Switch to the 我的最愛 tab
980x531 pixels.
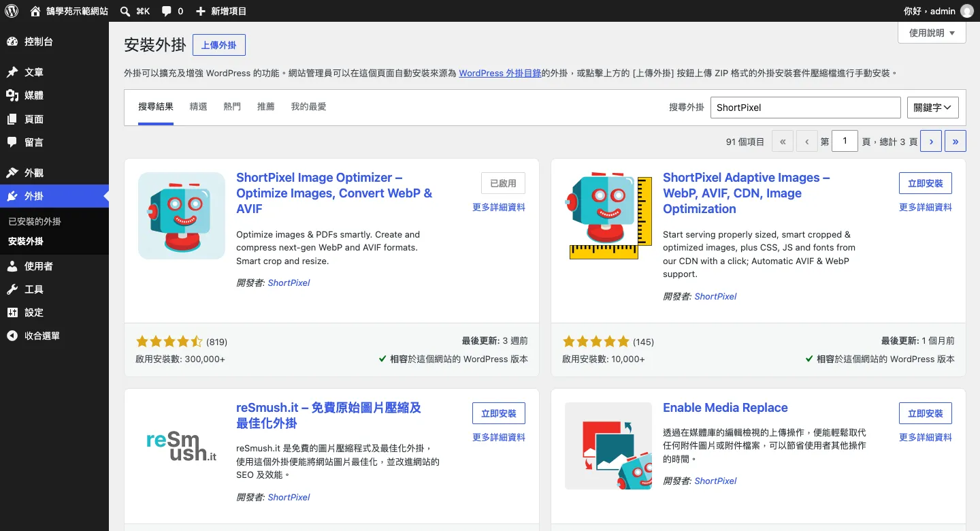coord(308,107)
